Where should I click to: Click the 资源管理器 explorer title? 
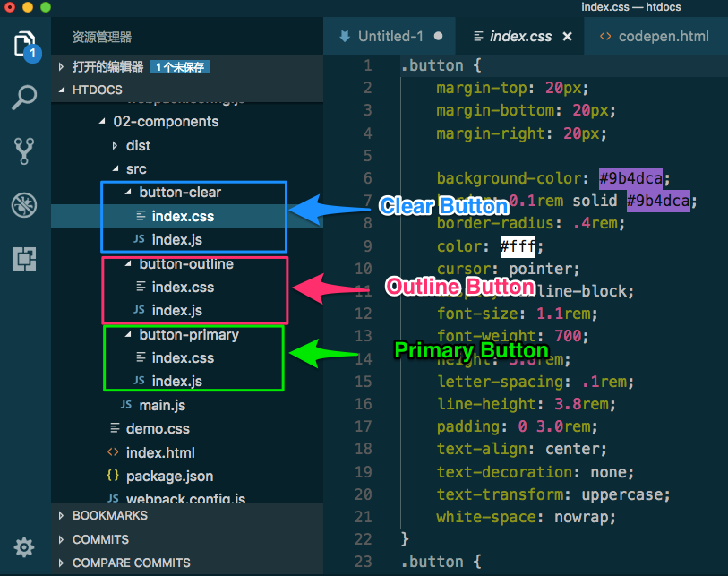102,37
